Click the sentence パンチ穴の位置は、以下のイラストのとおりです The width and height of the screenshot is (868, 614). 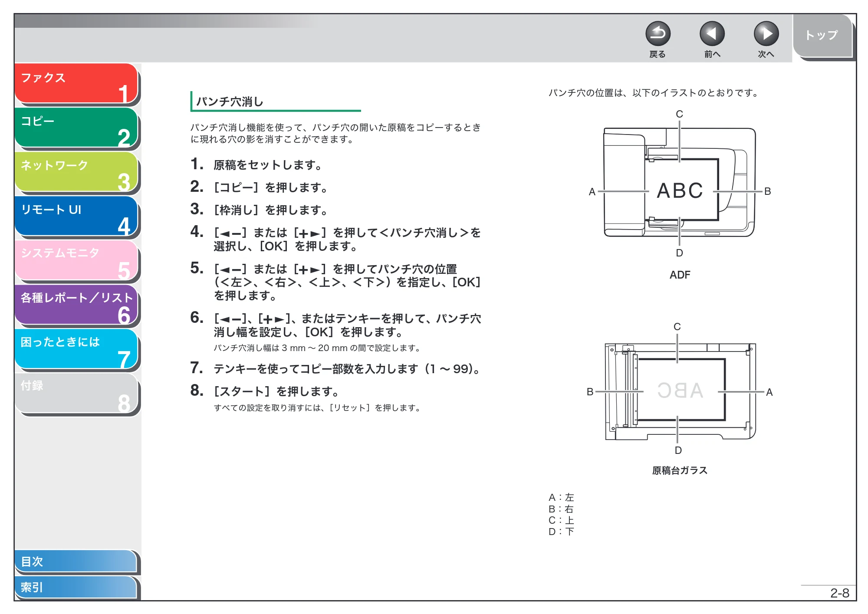tap(654, 93)
